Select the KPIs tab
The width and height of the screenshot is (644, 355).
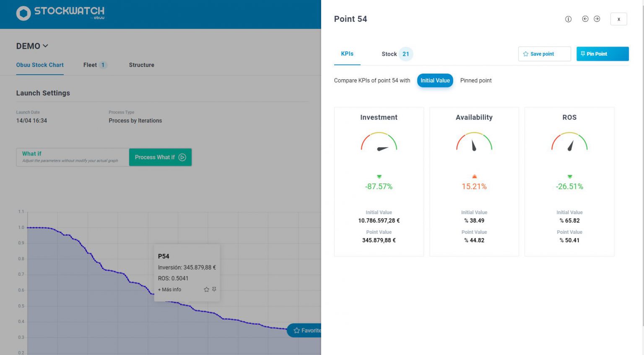click(347, 54)
